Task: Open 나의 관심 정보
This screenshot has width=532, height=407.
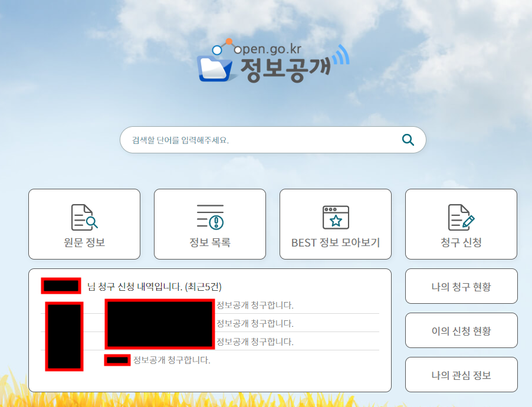Action: click(461, 375)
